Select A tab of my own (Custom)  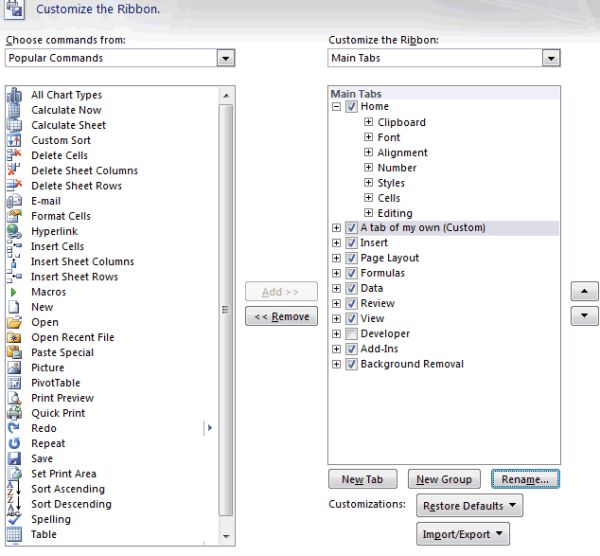click(423, 228)
